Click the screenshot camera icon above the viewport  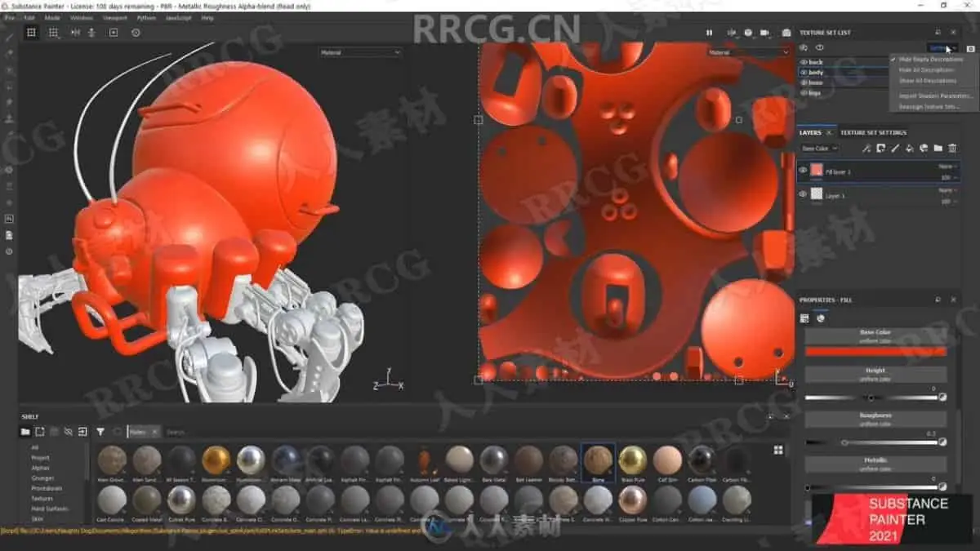tap(786, 33)
